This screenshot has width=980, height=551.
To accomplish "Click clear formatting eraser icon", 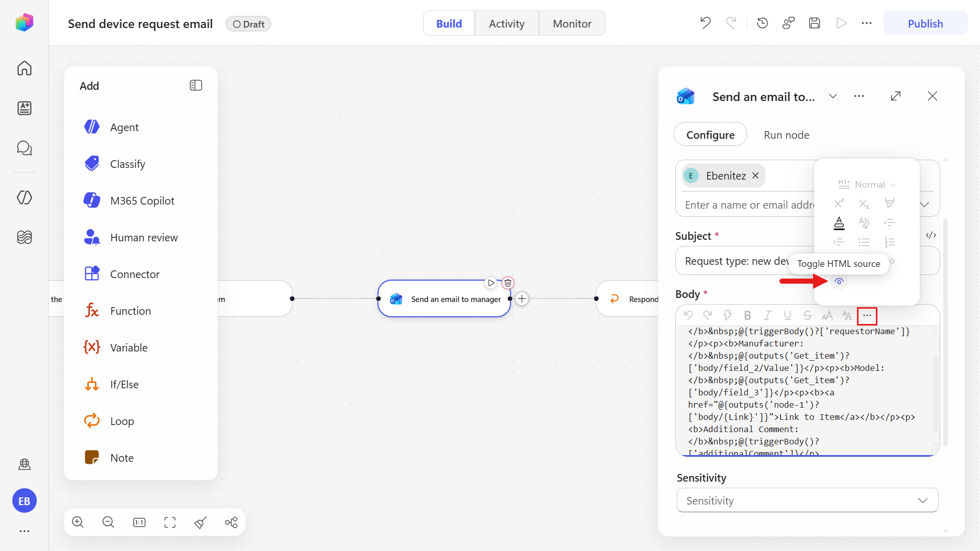I will tap(864, 222).
